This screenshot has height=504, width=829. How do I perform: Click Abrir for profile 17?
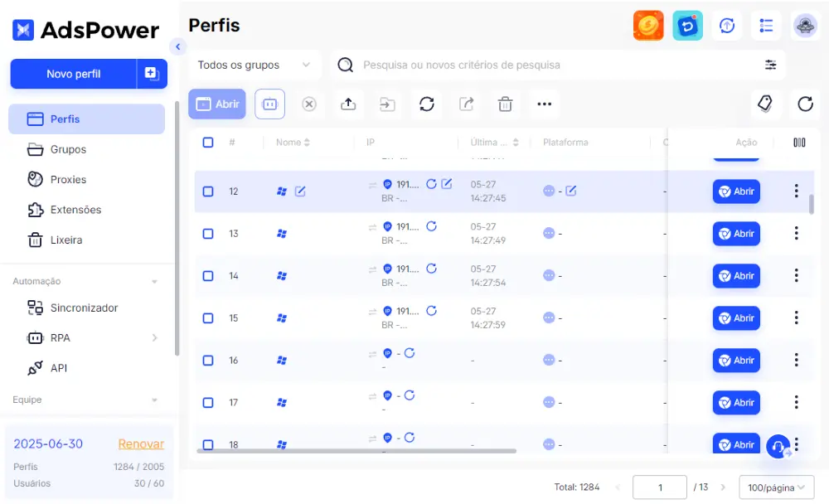pyautogui.click(x=736, y=403)
